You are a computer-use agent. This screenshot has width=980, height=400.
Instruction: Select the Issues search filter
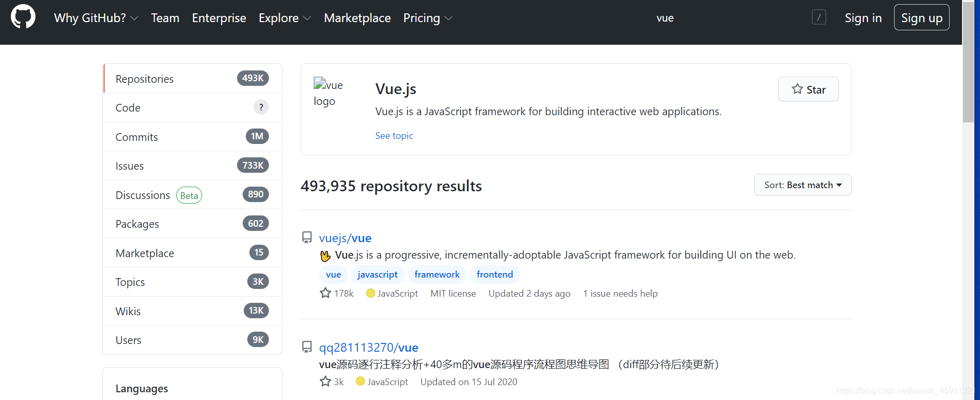[x=192, y=166]
